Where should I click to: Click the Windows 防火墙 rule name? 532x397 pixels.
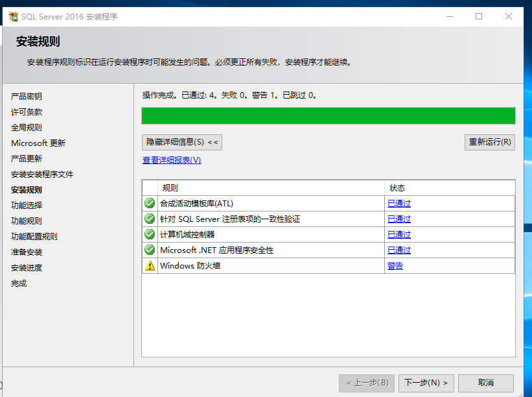coord(191,266)
